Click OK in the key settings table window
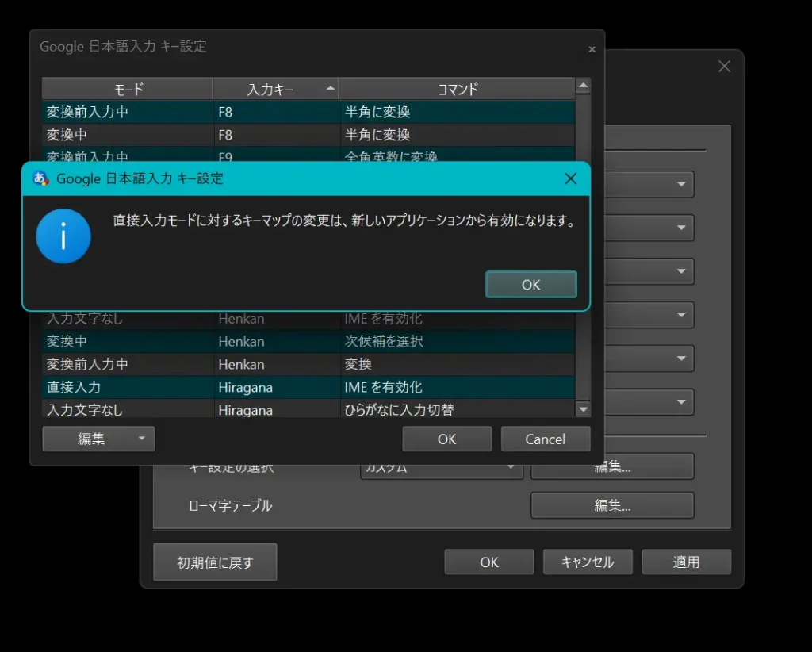Screen dimensions: 812x652 point(447,439)
